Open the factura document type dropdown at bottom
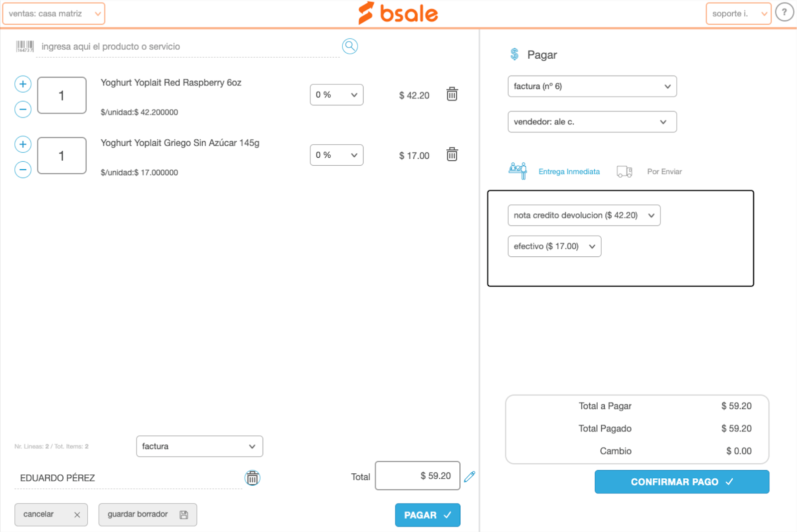Image resolution: width=797 pixels, height=532 pixels. click(x=199, y=446)
